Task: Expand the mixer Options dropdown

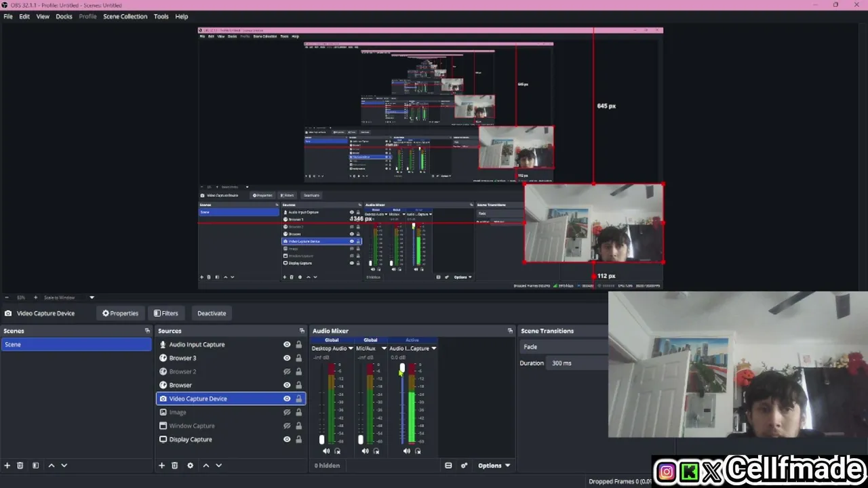Action: (494, 466)
